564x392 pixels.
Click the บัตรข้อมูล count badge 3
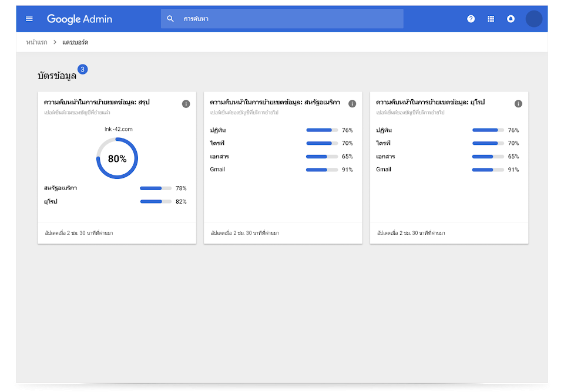tap(83, 69)
